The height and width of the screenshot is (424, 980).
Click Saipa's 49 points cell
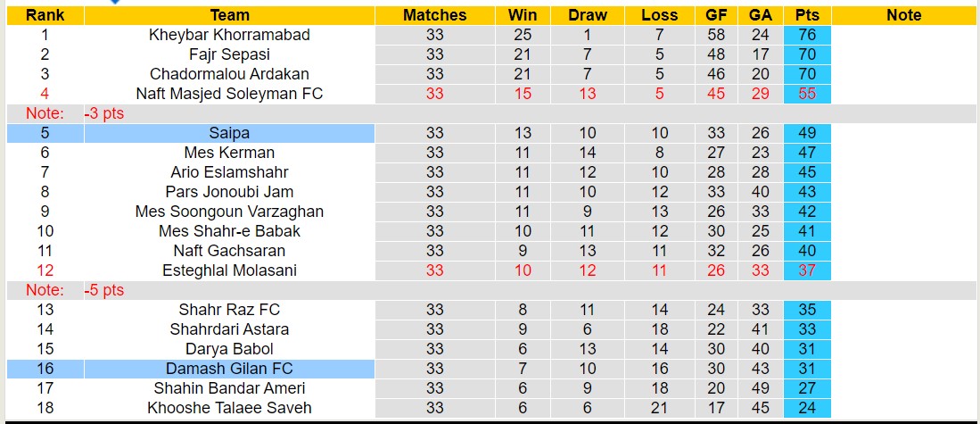coord(807,133)
